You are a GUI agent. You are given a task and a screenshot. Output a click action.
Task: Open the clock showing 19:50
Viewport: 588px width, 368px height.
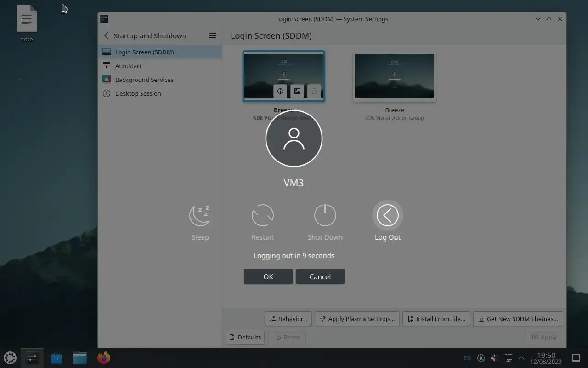(x=546, y=358)
